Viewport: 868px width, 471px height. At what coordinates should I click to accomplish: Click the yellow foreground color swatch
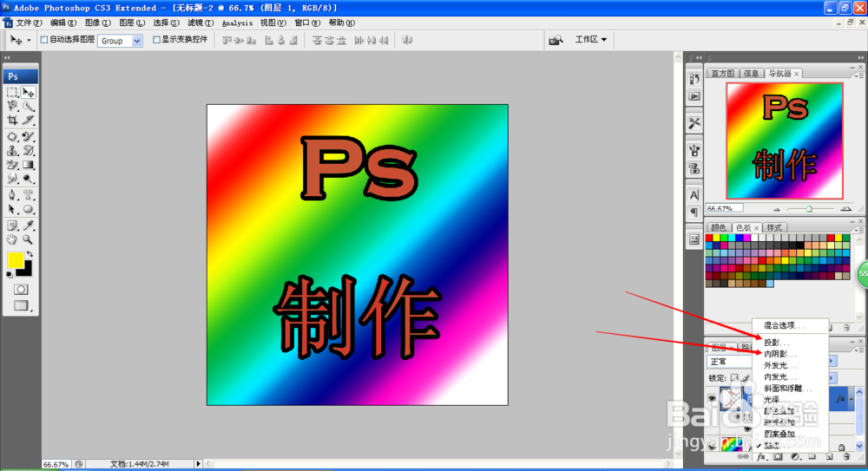pos(15,259)
